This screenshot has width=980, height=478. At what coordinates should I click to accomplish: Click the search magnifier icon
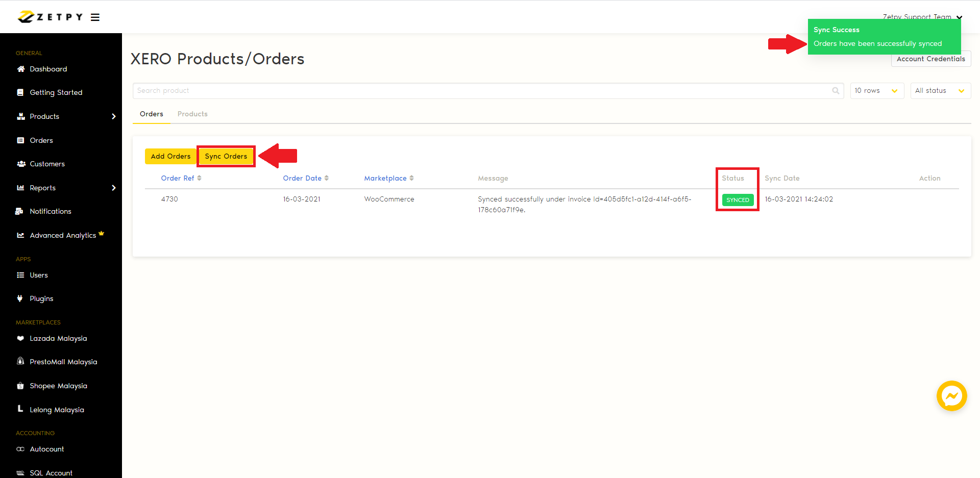836,91
